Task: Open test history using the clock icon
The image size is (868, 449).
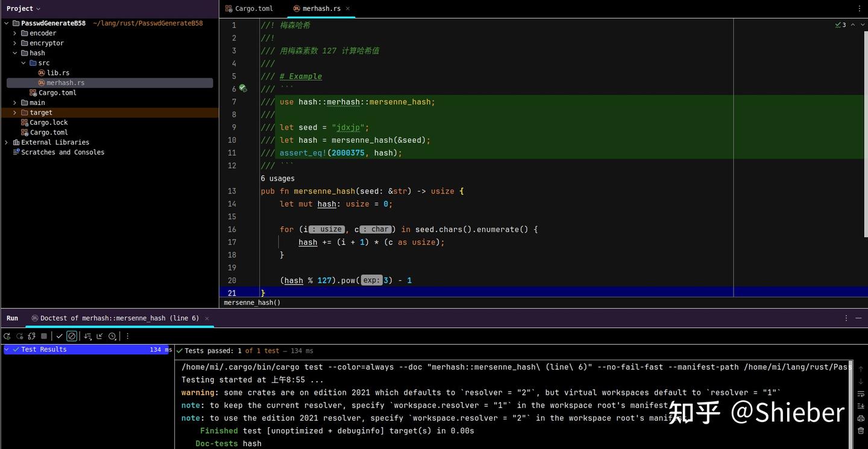Action: coord(112,336)
